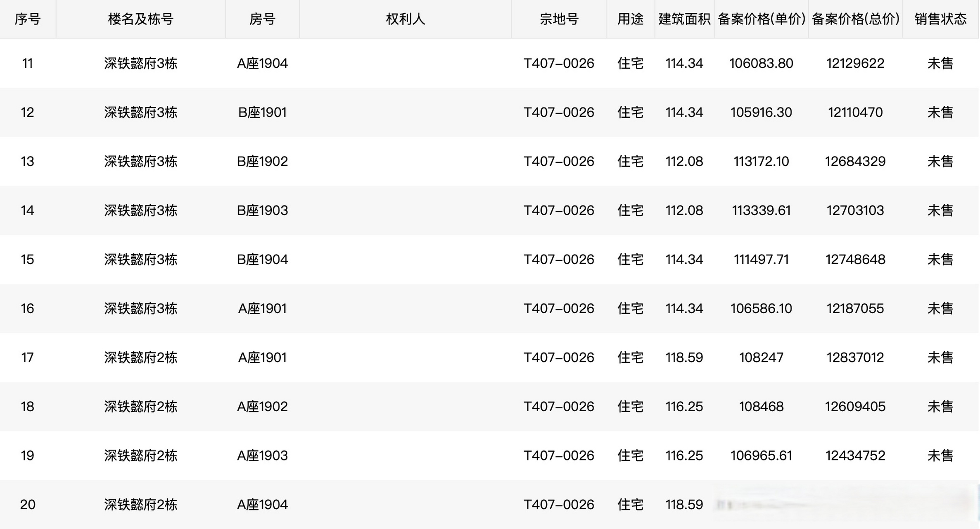Click unit price 106083.80
Viewport: 980px width, 529px height.
(x=761, y=63)
